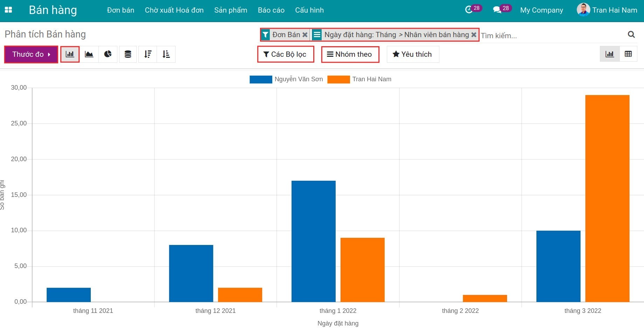This screenshot has width=644, height=329.
Task: Open Yêu thích favorites dropdown
Action: click(x=413, y=54)
